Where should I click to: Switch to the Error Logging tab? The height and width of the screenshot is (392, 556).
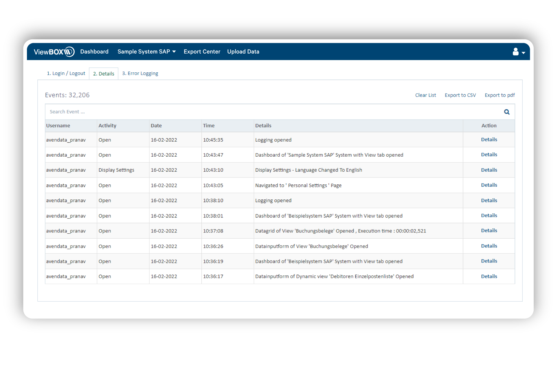140,74
